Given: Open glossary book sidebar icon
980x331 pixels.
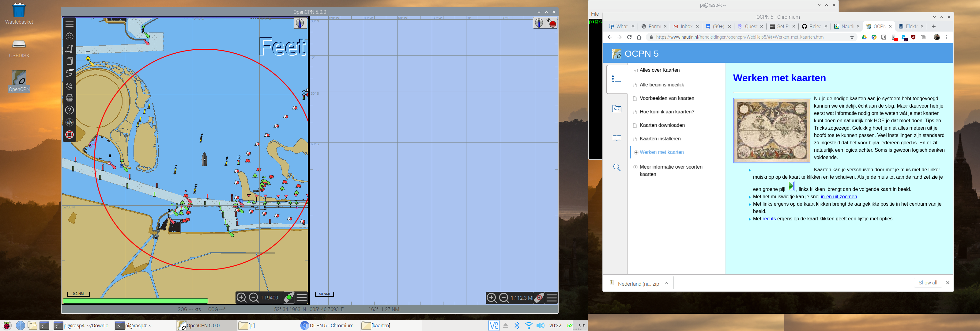Looking at the screenshot, I should point(617,138).
